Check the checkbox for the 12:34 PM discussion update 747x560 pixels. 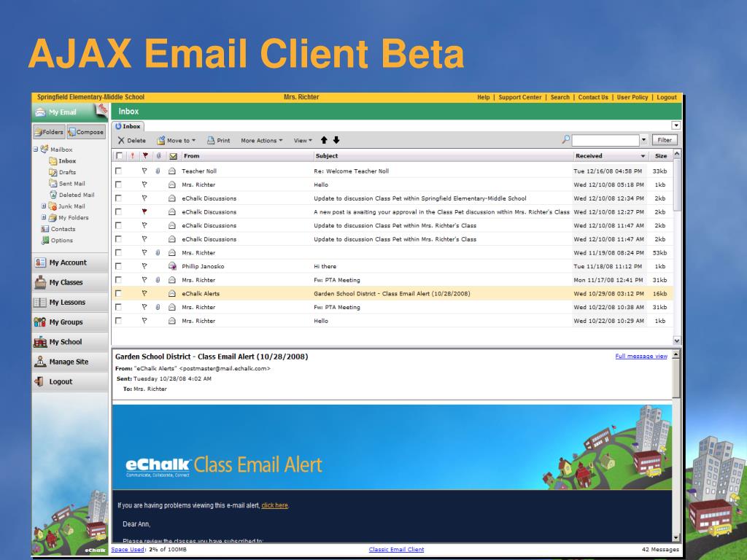[x=118, y=198]
